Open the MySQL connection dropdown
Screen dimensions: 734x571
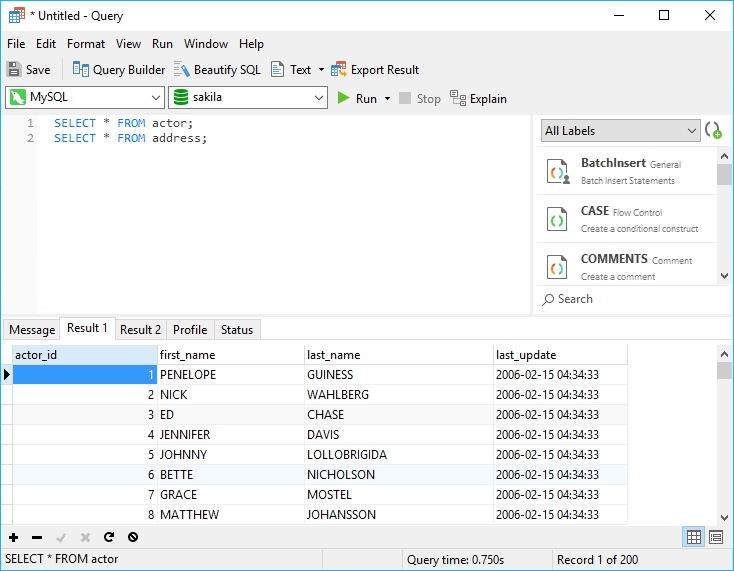tap(85, 97)
